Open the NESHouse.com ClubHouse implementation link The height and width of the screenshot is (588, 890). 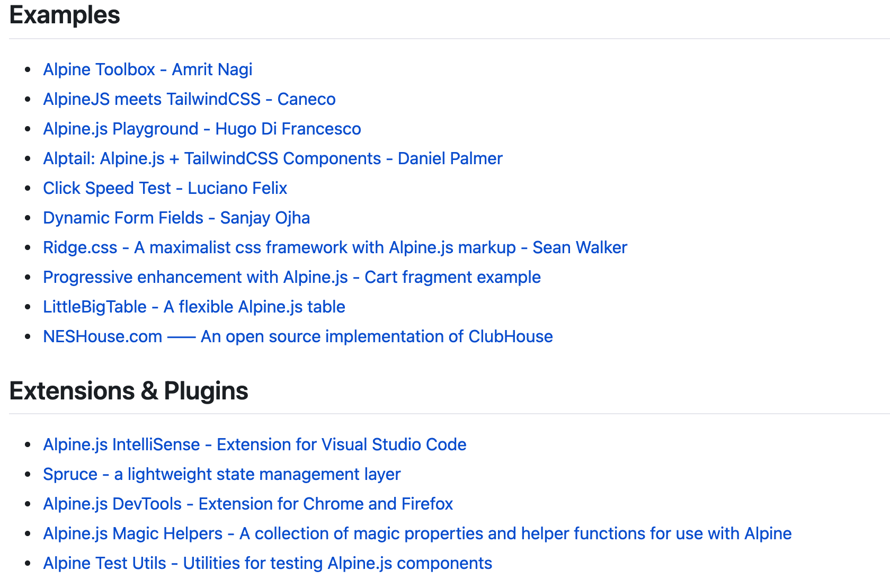(x=298, y=336)
